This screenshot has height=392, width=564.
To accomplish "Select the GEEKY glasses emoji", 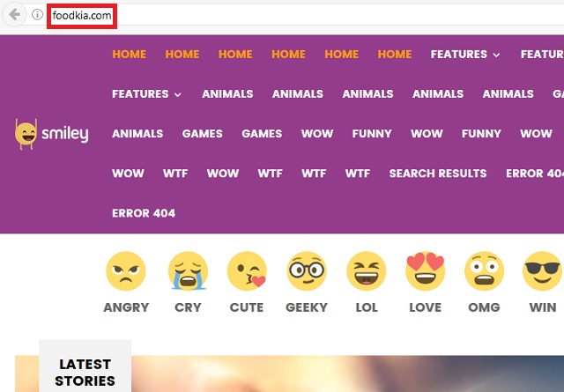I will point(307,271).
